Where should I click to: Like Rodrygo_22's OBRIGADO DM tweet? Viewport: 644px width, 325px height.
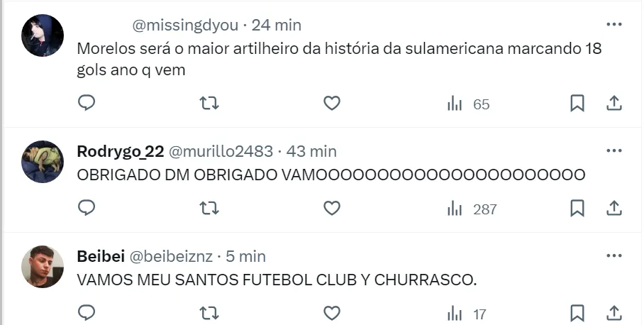[x=332, y=209]
